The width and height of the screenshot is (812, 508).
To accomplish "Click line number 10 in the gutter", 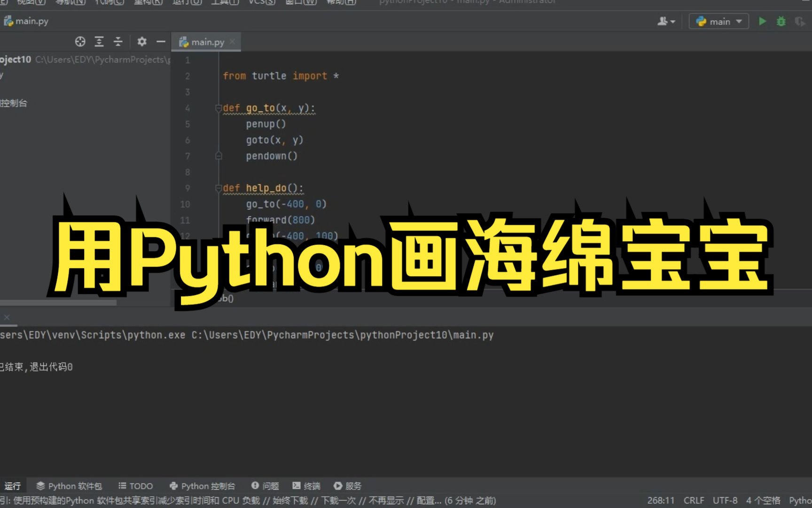I will pos(185,204).
